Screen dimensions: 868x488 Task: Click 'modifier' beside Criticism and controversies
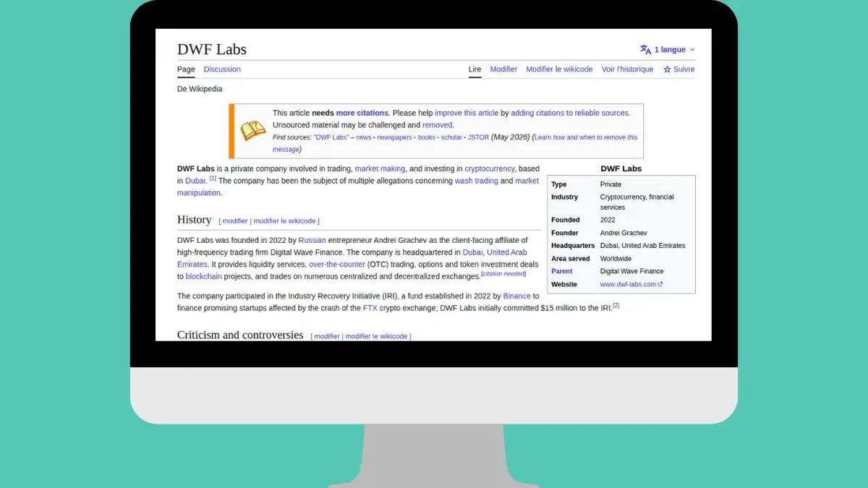(327, 336)
